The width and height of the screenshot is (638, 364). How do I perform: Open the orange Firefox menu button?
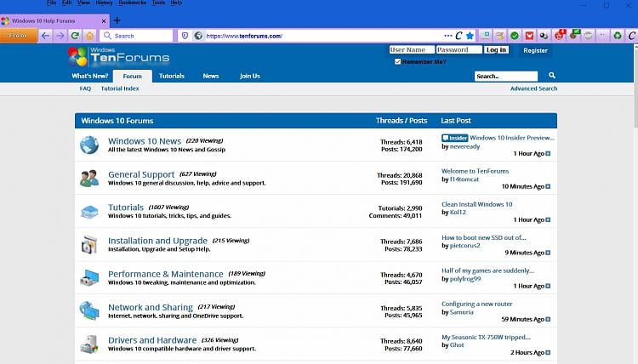(x=19, y=36)
